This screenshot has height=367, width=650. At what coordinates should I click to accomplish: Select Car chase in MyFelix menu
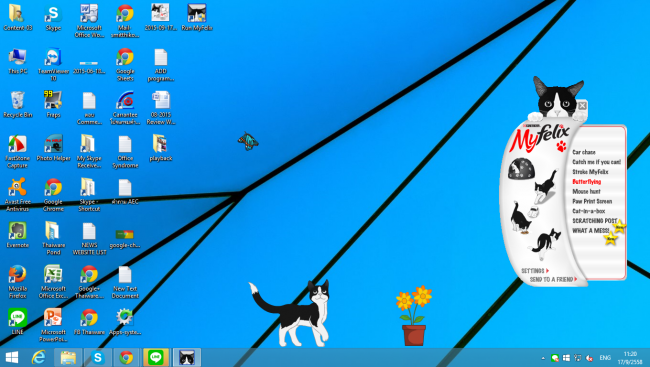pos(584,152)
